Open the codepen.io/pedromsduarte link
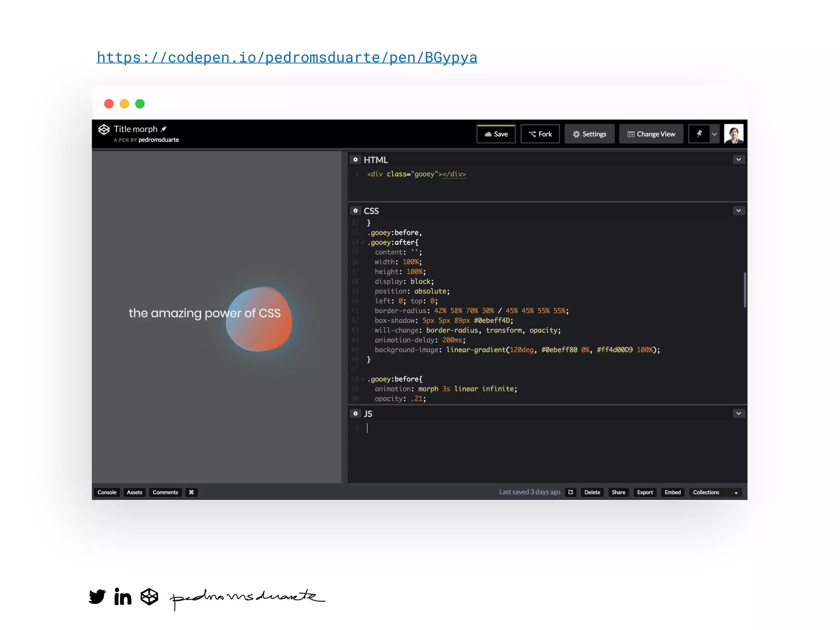Screen dimensions: 840x630 287,57
